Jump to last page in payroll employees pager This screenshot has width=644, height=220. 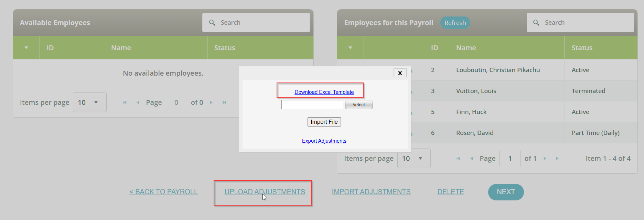pyautogui.click(x=558, y=158)
